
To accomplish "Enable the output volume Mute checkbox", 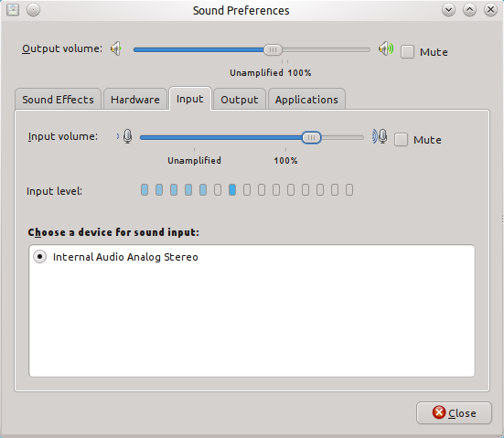I will 407,52.
